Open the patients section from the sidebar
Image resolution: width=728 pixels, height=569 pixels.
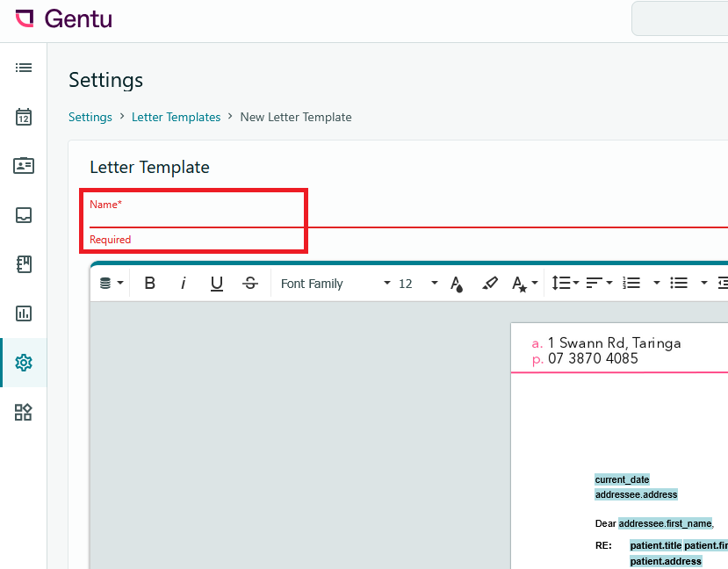24,166
